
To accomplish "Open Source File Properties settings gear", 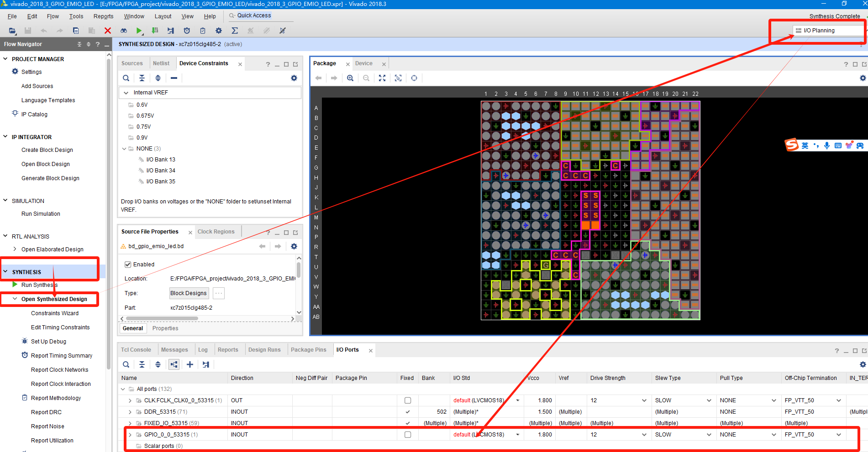I will (294, 246).
